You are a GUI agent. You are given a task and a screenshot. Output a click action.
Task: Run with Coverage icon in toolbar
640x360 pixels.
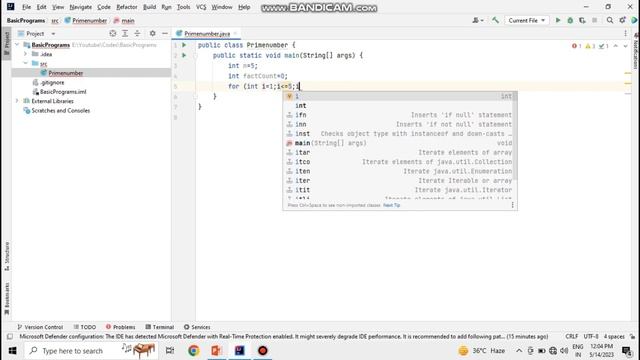pyautogui.click(x=582, y=20)
